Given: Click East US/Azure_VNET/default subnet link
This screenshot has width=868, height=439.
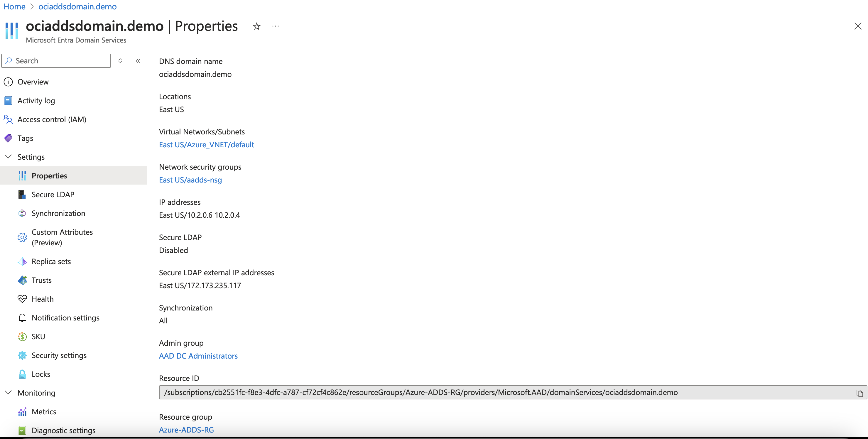Looking at the screenshot, I should click(x=207, y=144).
